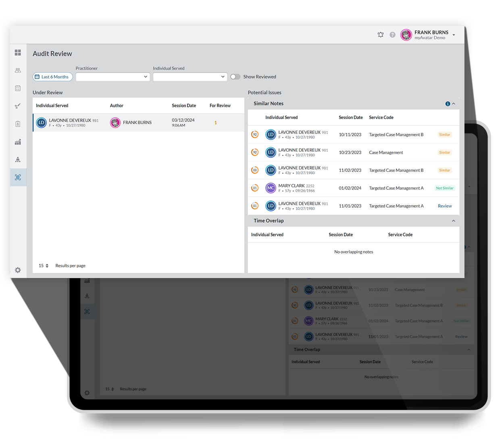Open the dashboard grid icon in the sidebar

(18, 52)
